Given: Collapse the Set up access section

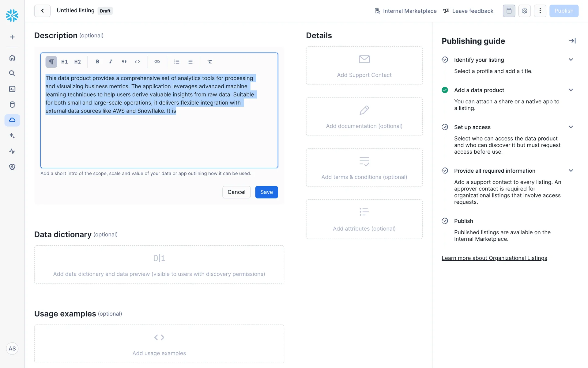Looking at the screenshot, I should (x=571, y=127).
